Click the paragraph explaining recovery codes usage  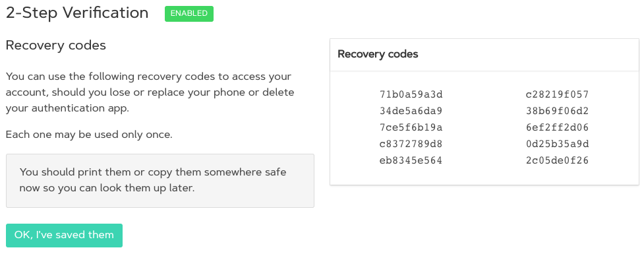click(x=150, y=92)
